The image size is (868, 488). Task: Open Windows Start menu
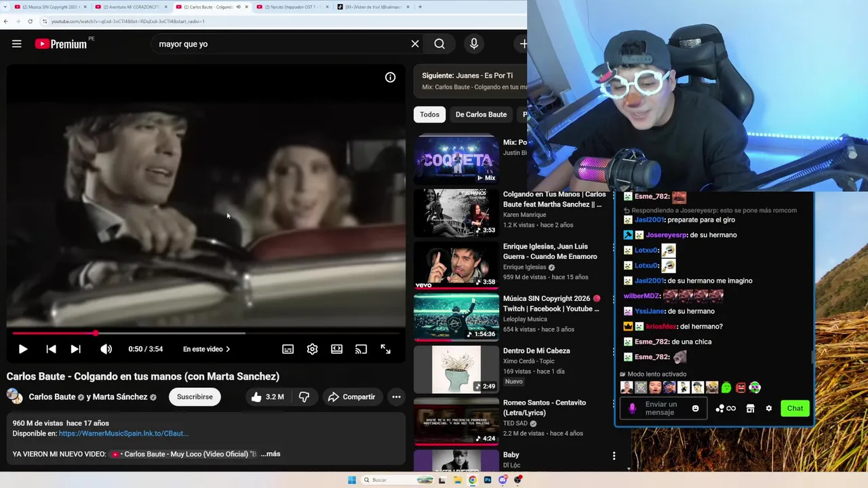351,480
